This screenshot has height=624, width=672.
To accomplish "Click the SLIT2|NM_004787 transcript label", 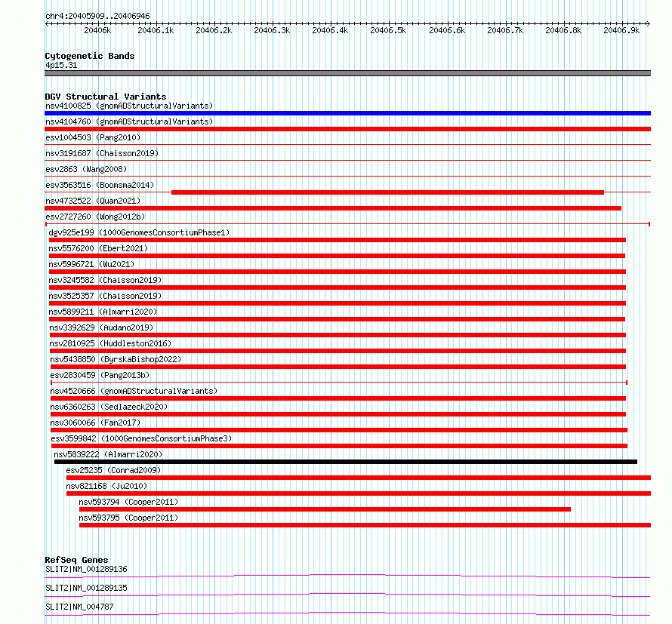I will point(79,607).
